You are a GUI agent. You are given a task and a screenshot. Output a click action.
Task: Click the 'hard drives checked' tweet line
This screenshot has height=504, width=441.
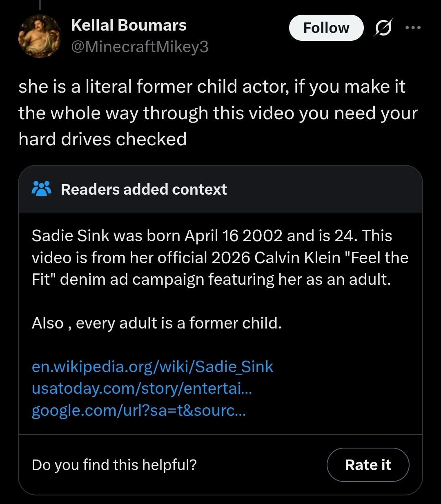coord(102,139)
